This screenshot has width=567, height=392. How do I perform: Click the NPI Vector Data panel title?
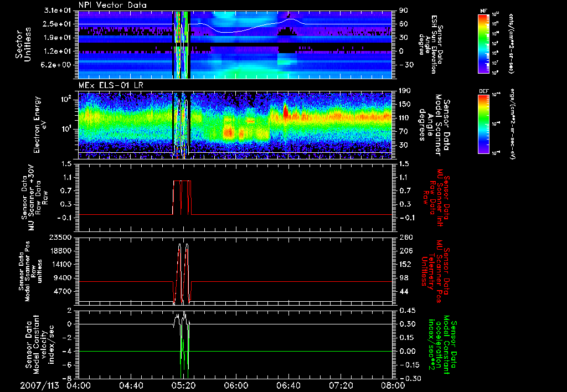pos(112,5)
